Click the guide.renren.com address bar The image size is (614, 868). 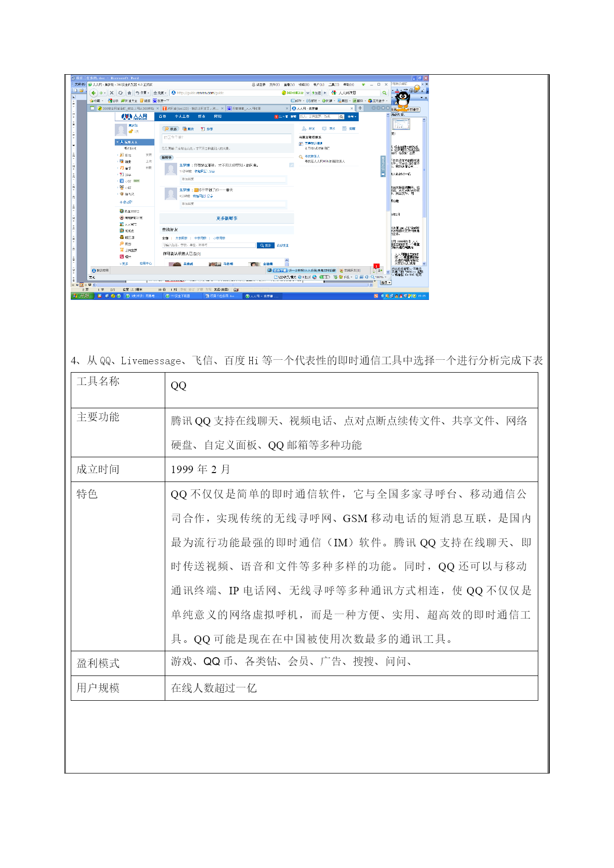click(226, 93)
